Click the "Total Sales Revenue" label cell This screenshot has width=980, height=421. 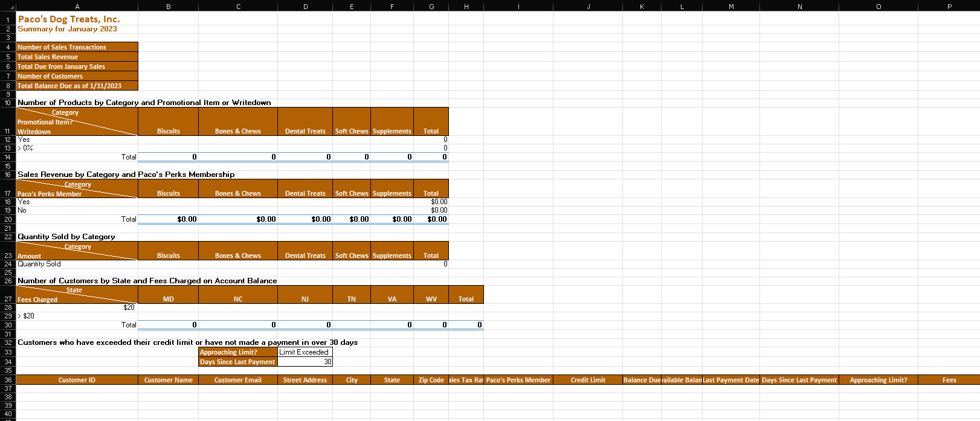pos(77,57)
